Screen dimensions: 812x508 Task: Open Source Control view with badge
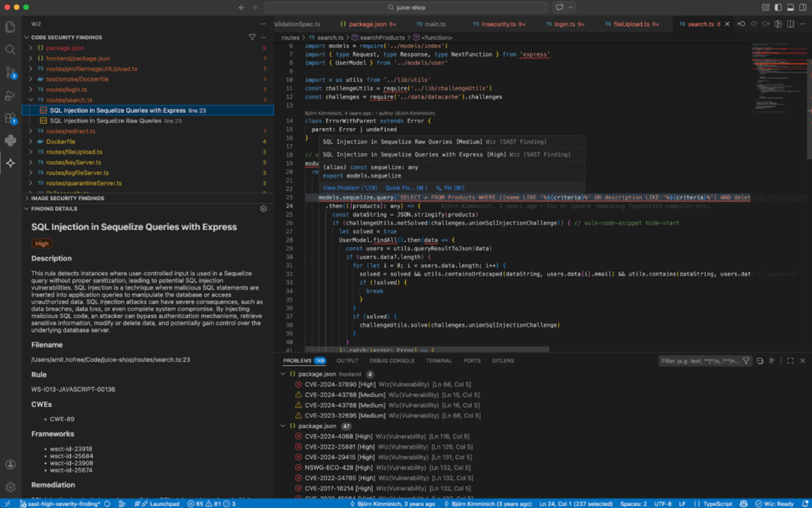pyautogui.click(x=10, y=73)
